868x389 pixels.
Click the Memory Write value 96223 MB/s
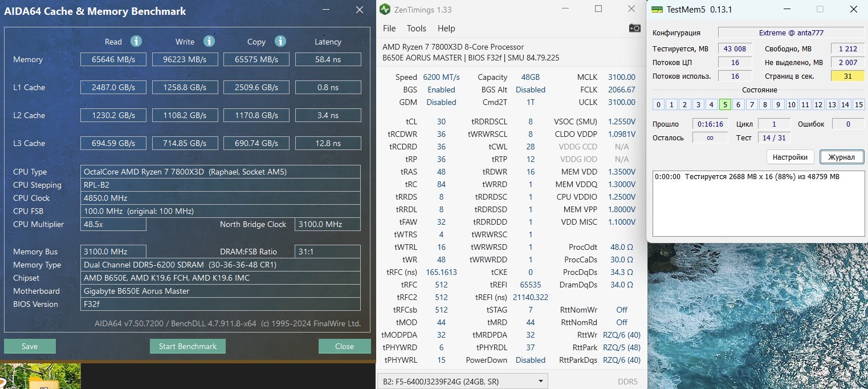click(185, 59)
